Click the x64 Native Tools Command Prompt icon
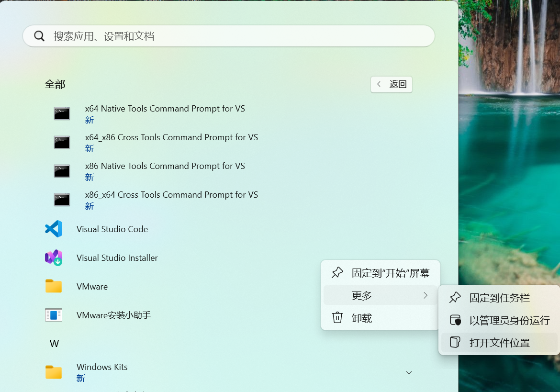 pos(62,113)
